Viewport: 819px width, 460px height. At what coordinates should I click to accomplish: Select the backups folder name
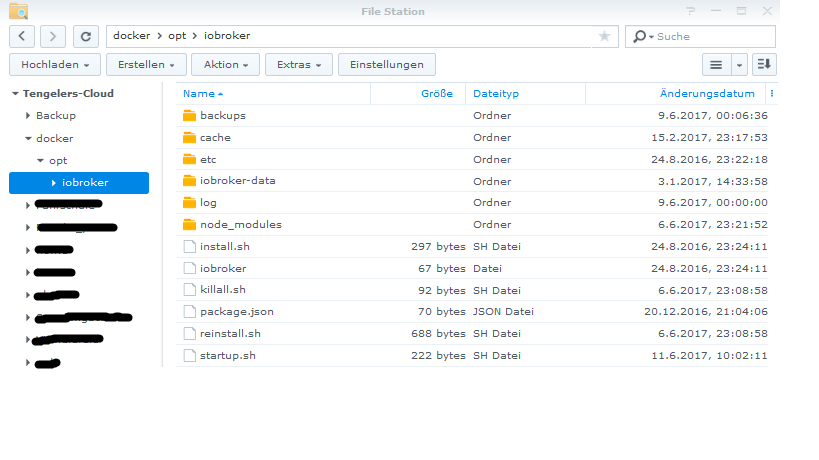223,115
